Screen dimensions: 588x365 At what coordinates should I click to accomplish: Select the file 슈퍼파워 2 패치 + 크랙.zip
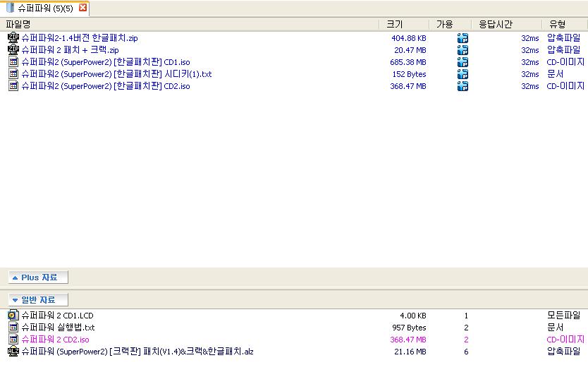pyautogui.click(x=70, y=50)
